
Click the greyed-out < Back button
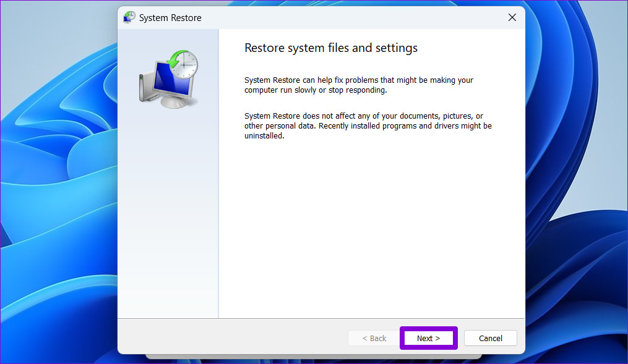pos(374,338)
